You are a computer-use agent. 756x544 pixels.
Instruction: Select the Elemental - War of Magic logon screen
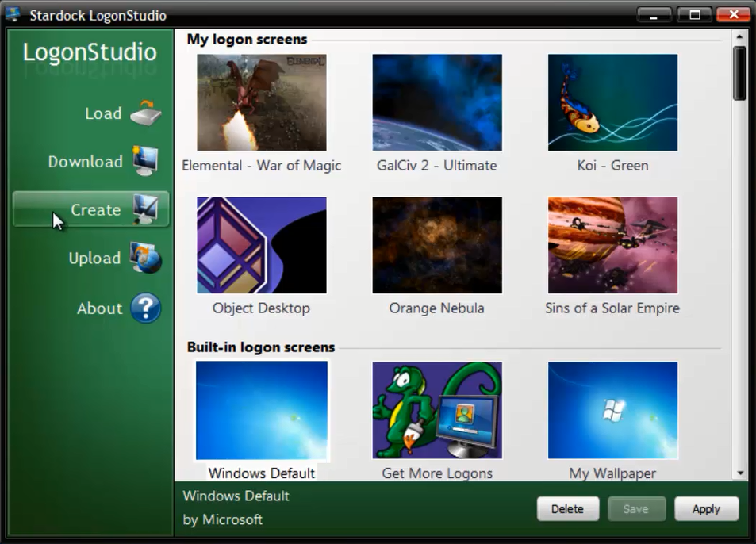pos(261,102)
